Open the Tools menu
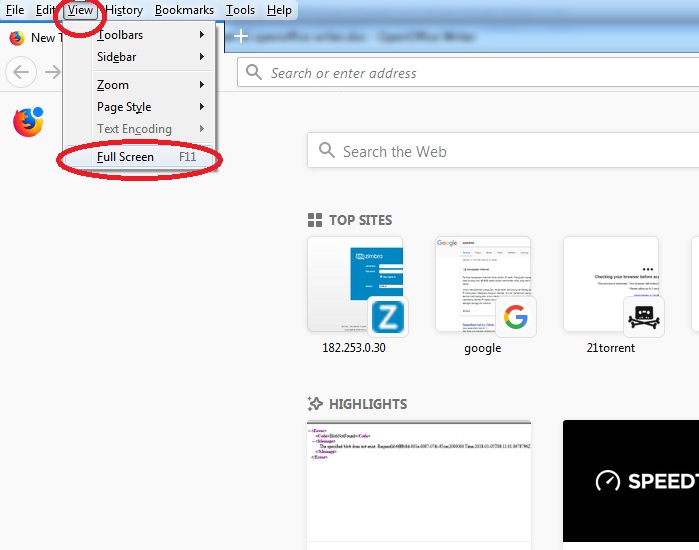The image size is (699, 550). tap(240, 10)
